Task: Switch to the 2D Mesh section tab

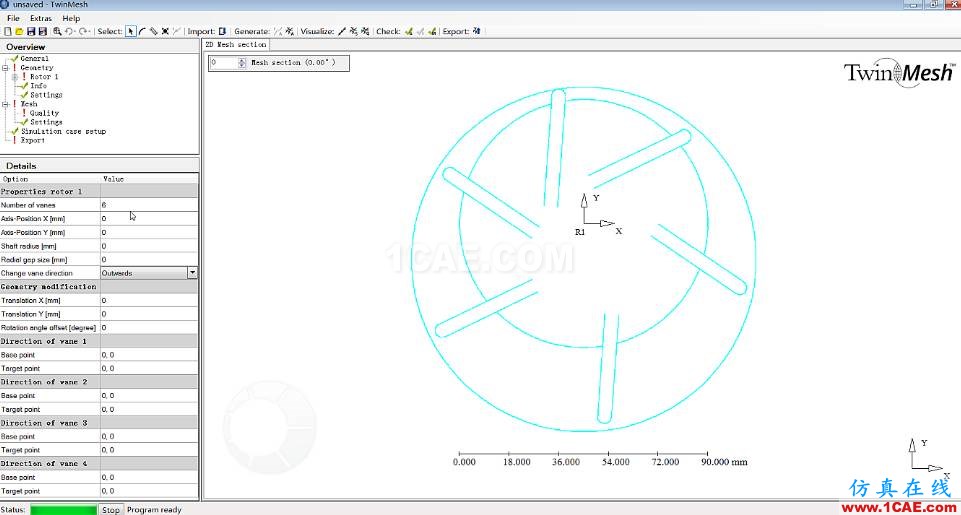Action: pyautogui.click(x=235, y=45)
